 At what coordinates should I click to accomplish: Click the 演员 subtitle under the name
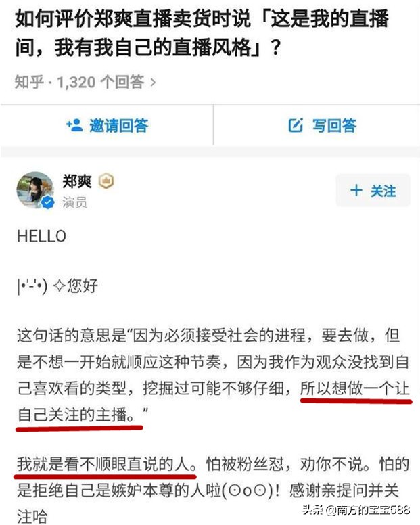point(74,202)
